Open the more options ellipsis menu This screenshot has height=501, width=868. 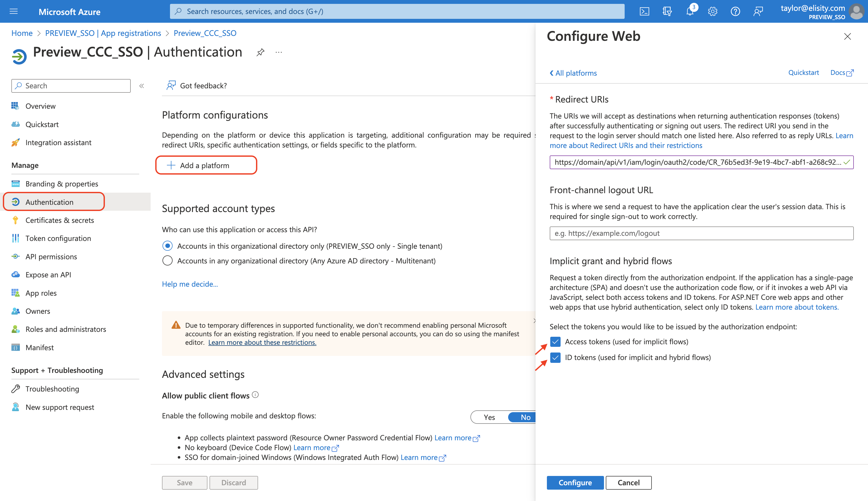(279, 52)
